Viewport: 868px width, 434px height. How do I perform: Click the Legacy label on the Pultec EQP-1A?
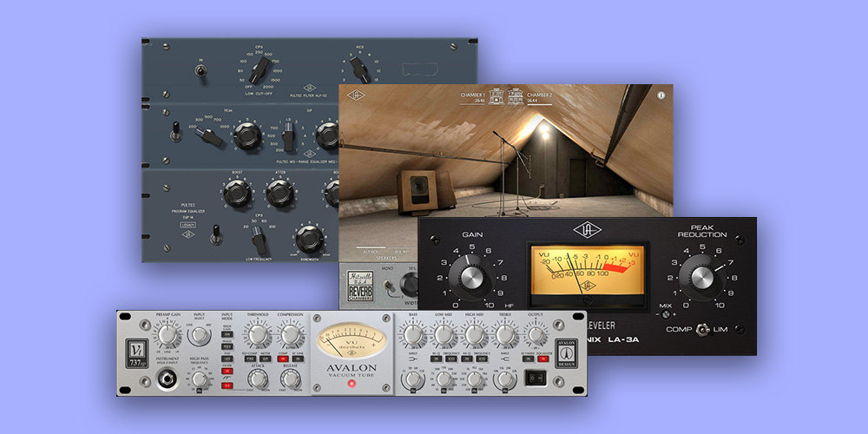187,224
